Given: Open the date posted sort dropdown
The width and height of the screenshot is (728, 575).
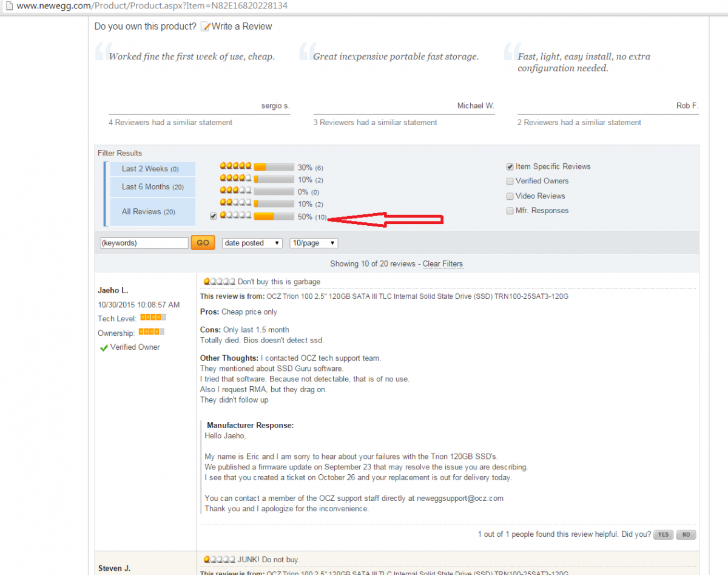Looking at the screenshot, I should point(252,243).
